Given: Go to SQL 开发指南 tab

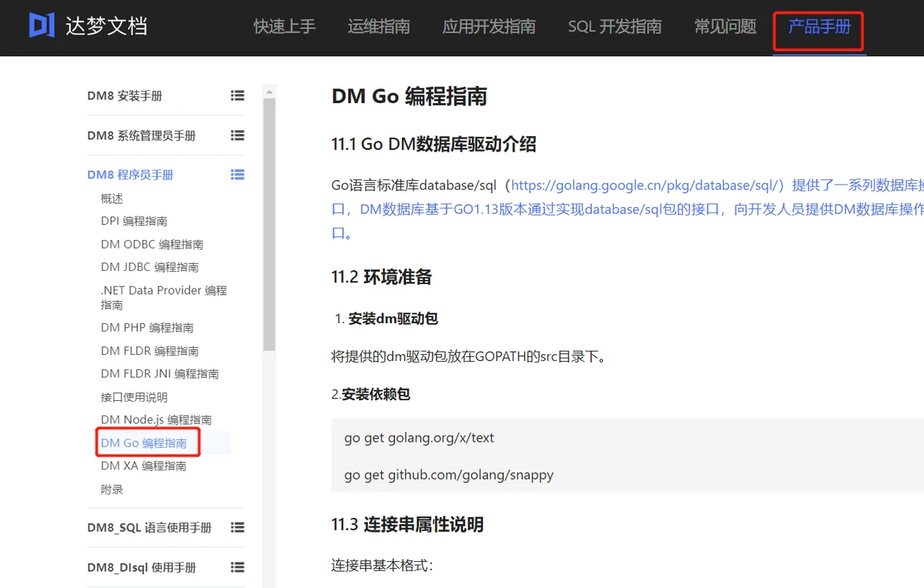Looking at the screenshot, I should click(x=614, y=26).
